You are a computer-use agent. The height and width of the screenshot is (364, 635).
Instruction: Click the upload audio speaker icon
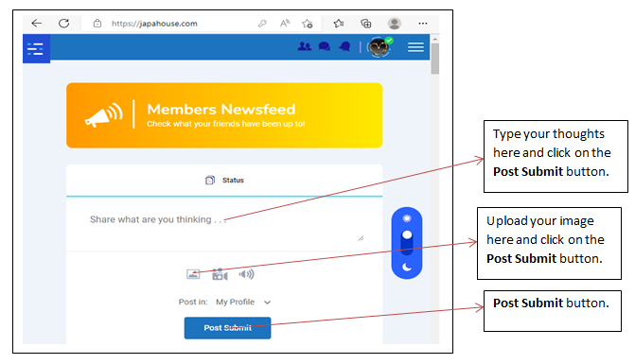pyautogui.click(x=246, y=274)
